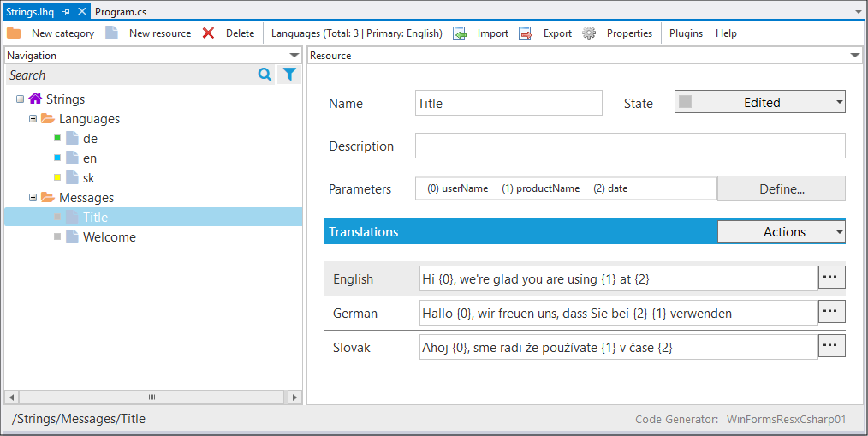Select the sk language node
Image resolution: width=868 pixels, height=436 pixels.
pyautogui.click(x=88, y=178)
